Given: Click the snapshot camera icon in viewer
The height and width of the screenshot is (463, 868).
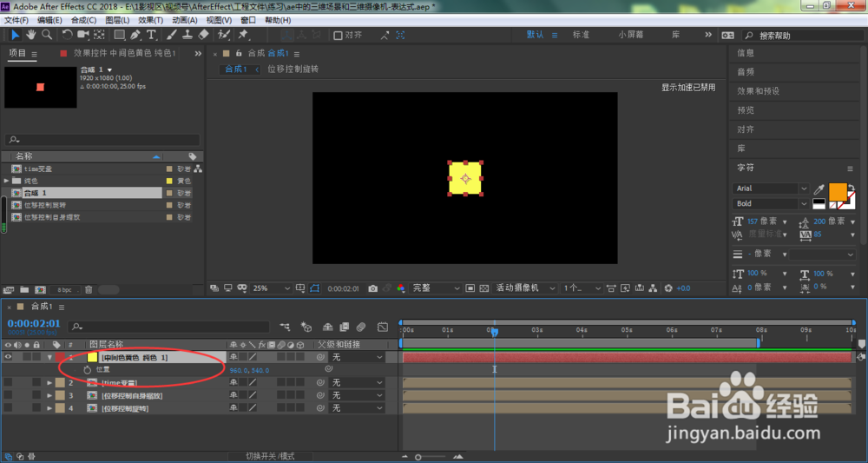Looking at the screenshot, I should coord(373,288).
